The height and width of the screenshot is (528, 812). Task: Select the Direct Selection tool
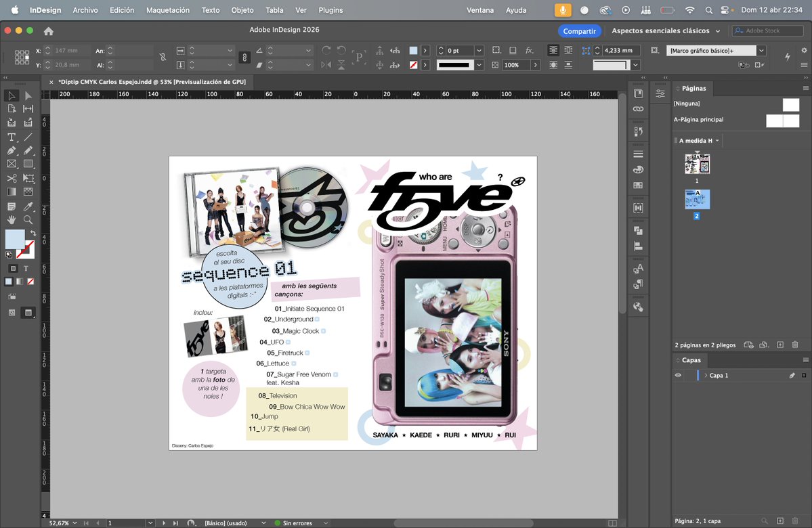(x=28, y=95)
